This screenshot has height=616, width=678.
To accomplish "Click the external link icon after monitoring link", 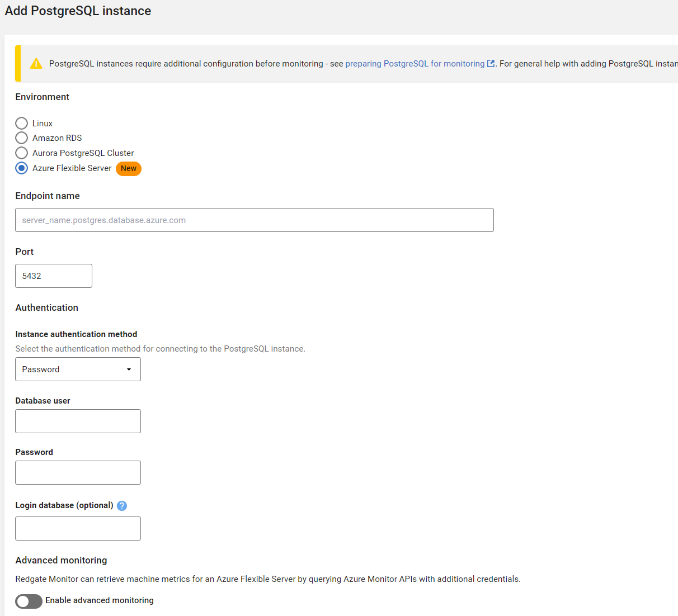I will click(491, 64).
